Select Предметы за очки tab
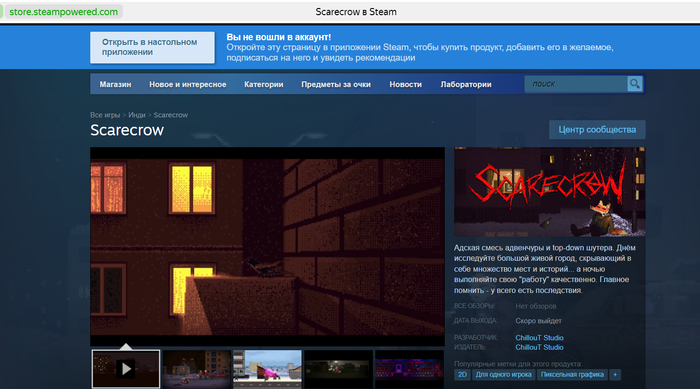 pos(336,84)
